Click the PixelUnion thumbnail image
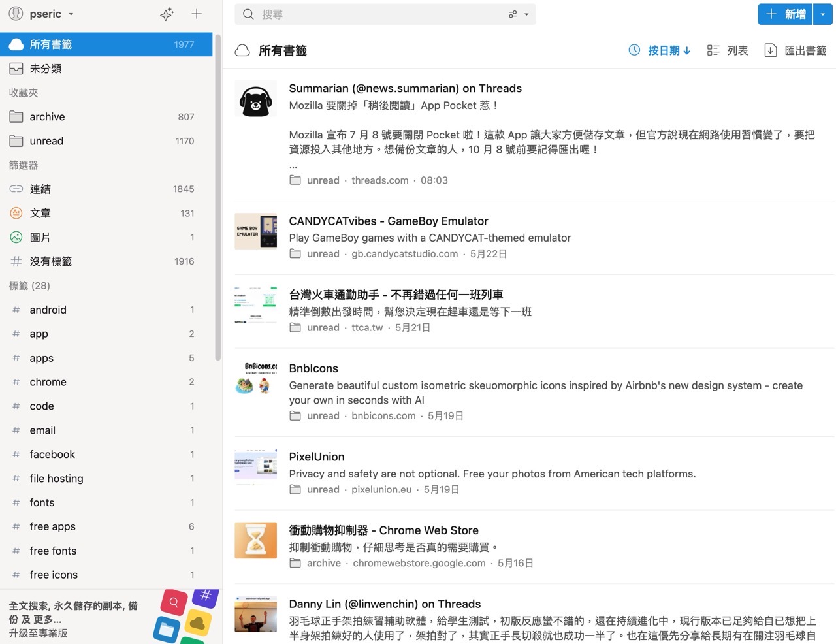 tap(255, 467)
